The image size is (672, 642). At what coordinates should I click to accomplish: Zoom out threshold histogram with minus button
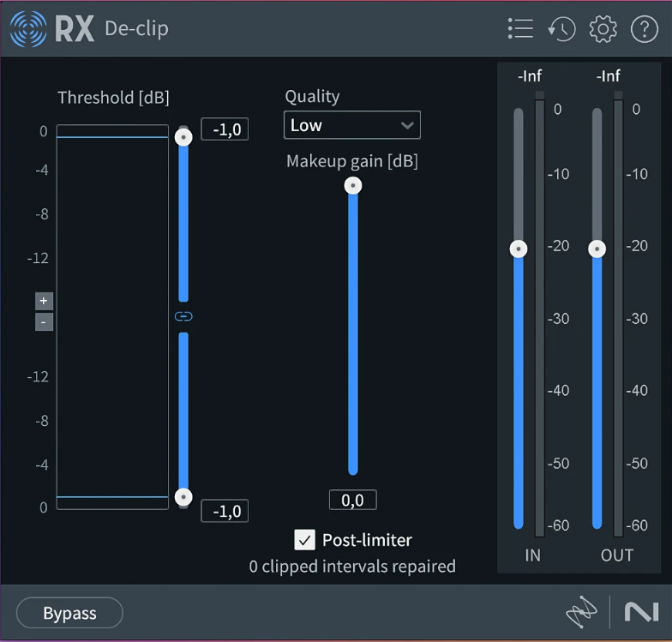point(45,322)
